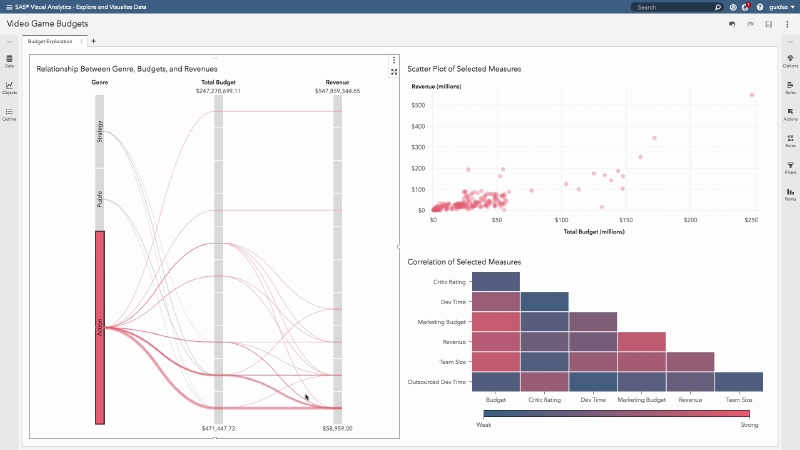This screenshot has width=800, height=450.
Task: Open the notifications bell icon
Action: pos(746,7)
